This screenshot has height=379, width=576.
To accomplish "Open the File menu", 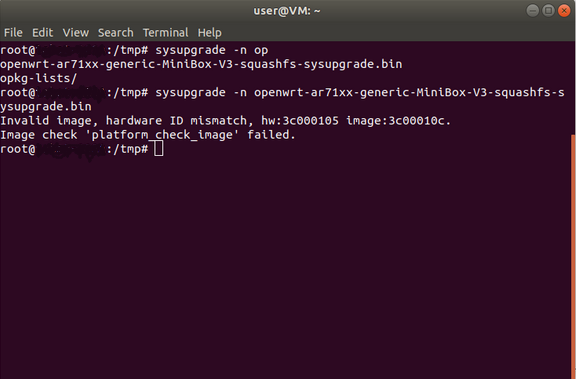I will [x=13, y=33].
